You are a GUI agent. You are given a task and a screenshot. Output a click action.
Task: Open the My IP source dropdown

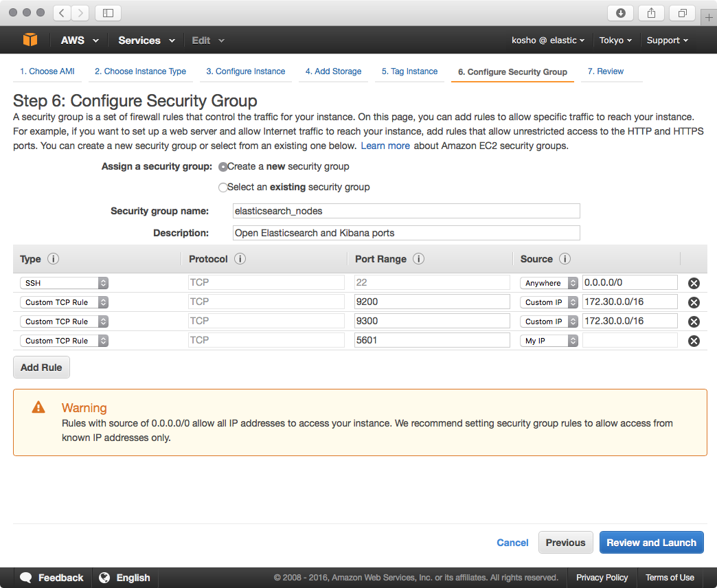549,341
